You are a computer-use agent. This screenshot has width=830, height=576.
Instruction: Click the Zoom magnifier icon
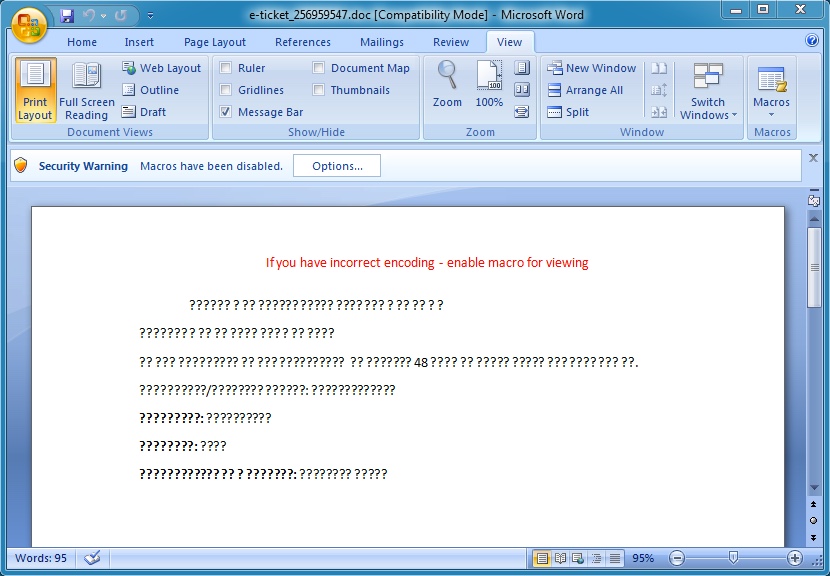tap(447, 78)
